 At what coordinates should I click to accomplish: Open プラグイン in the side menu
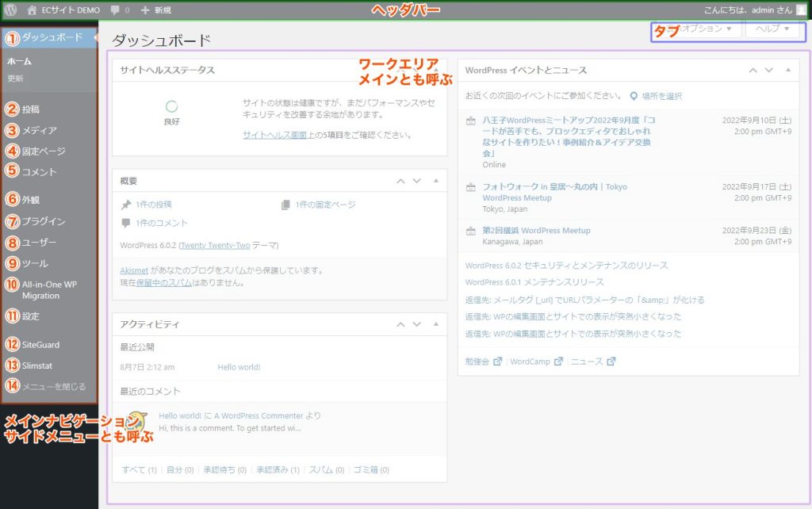(x=44, y=221)
